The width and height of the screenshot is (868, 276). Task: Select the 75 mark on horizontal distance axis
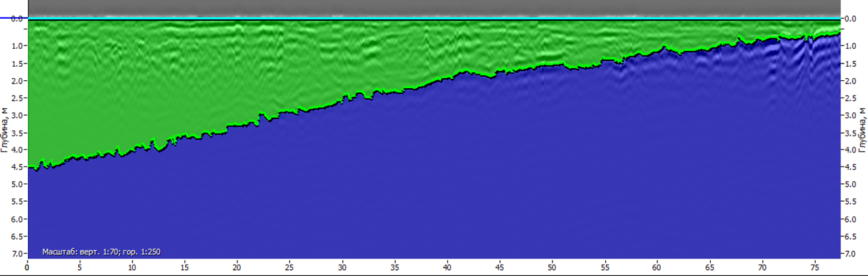pyautogui.click(x=814, y=267)
